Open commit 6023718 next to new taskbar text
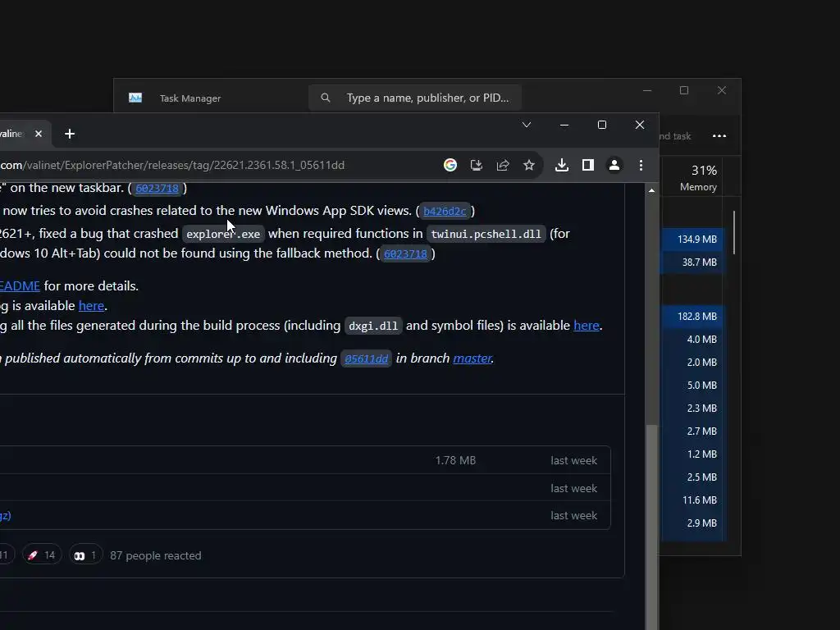 coord(157,188)
